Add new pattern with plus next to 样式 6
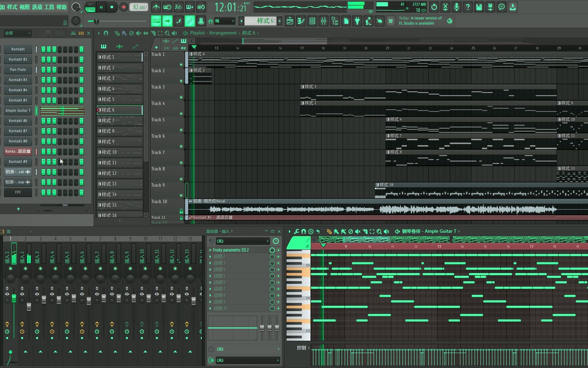The image size is (588, 368). pyautogui.click(x=279, y=21)
